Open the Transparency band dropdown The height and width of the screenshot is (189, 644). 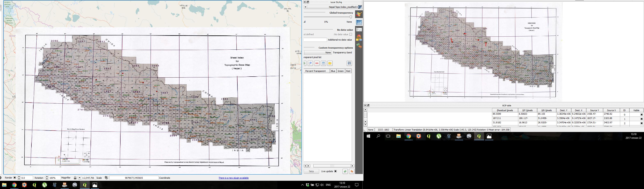[318, 53]
